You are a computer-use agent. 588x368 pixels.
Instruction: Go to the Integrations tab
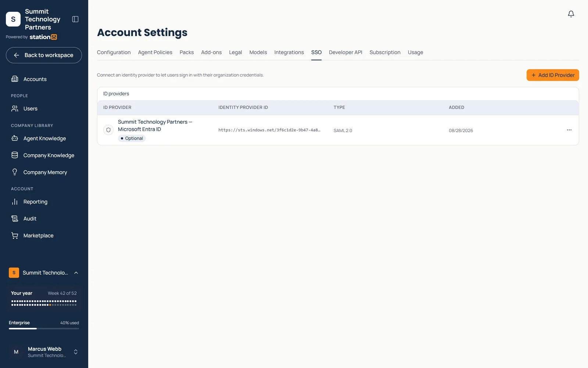(x=289, y=52)
